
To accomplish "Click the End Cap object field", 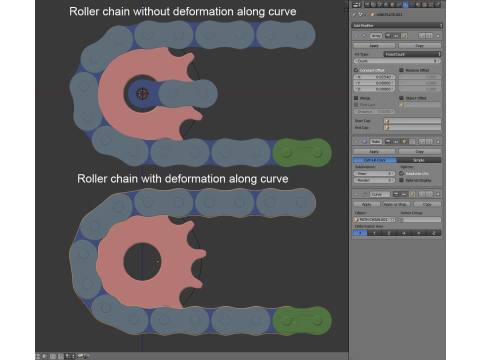I will tap(412, 128).
